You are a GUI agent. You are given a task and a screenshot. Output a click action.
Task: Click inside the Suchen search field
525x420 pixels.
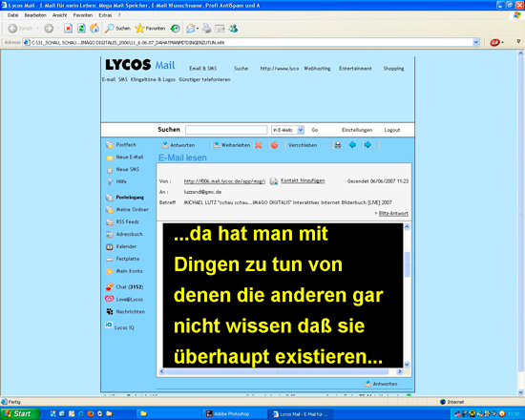226,130
